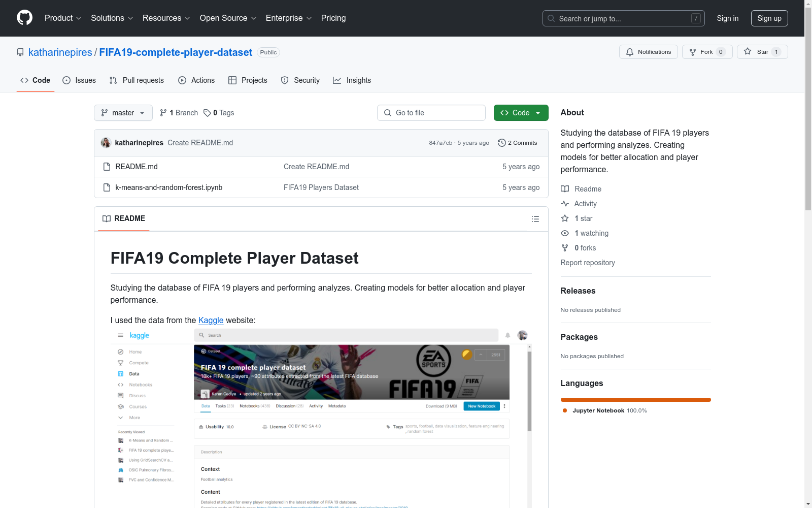
Task: Click the fork count badge showing 0
Action: pos(721,52)
